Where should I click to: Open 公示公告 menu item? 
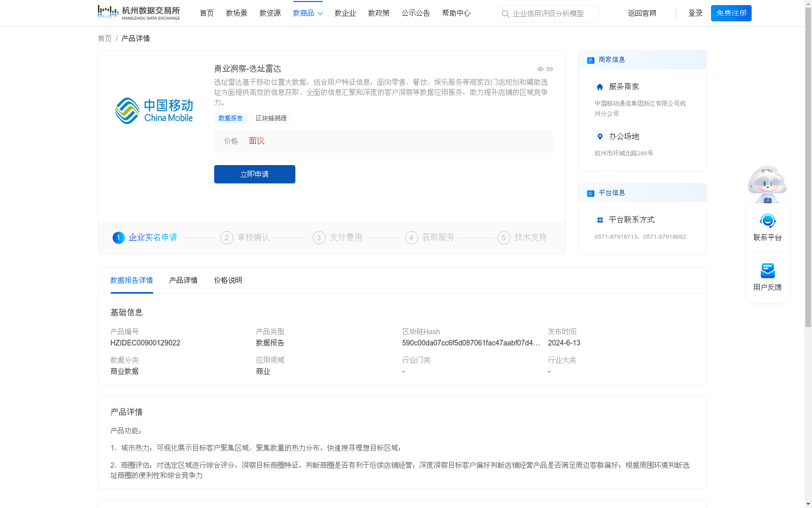click(x=416, y=13)
